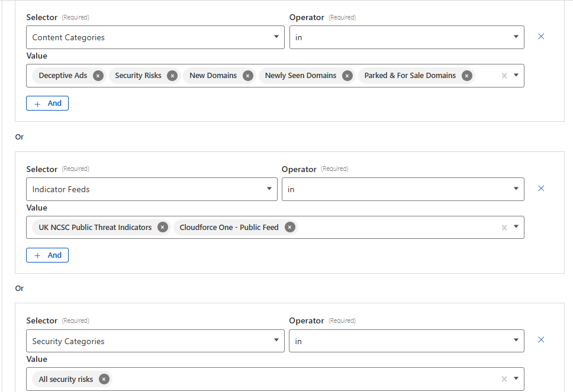Remove Parked & For Sale Domains tag
The image size is (573, 392).
[467, 76]
